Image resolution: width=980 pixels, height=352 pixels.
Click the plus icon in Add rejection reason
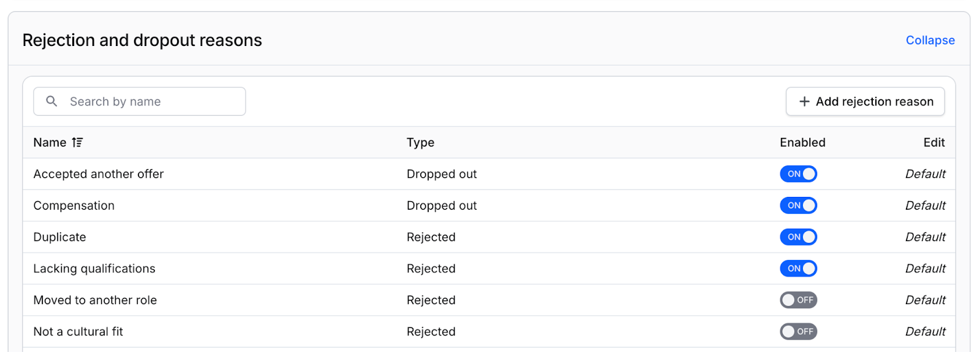[x=804, y=101]
